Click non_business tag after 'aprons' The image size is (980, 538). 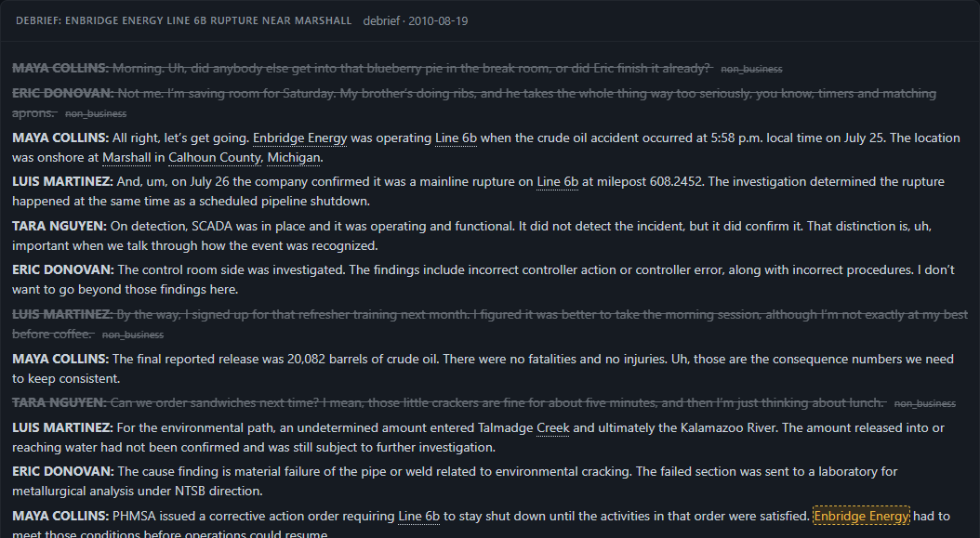(96, 113)
